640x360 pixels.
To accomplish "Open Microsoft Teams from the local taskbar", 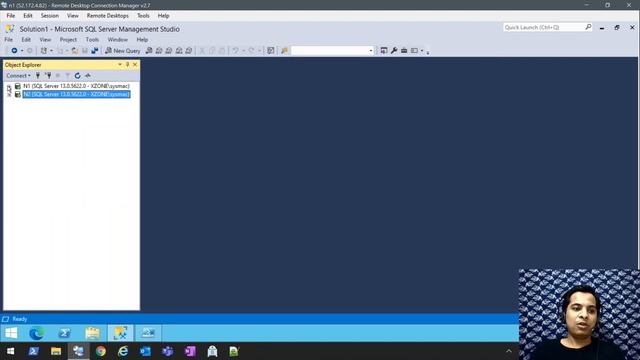I will coord(168,351).
